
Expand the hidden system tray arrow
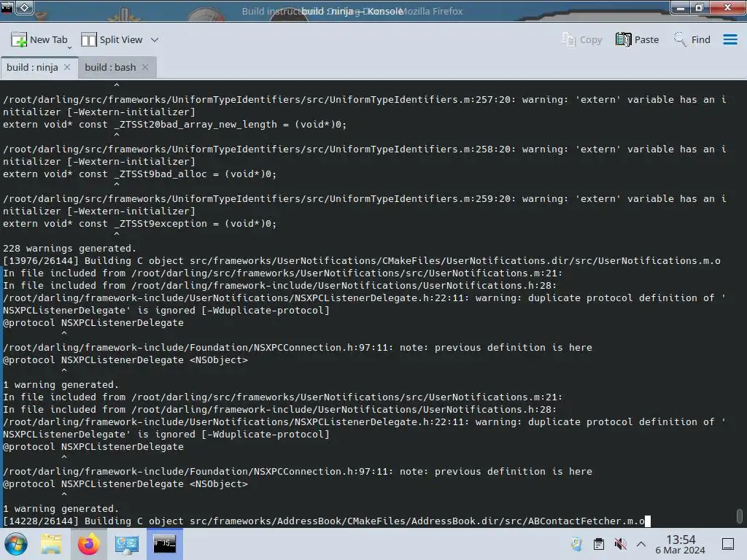[641, 544]
